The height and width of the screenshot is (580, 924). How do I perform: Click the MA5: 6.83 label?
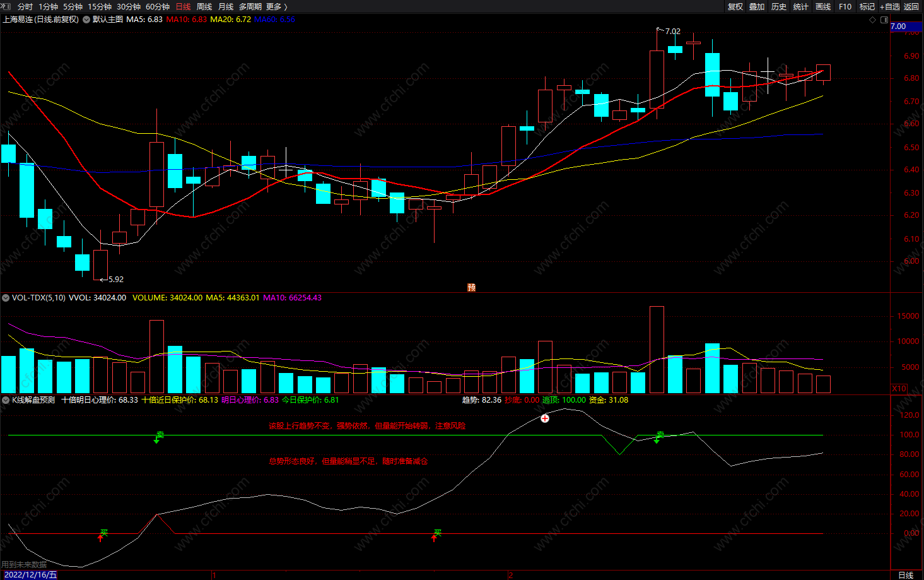(144, 20)
